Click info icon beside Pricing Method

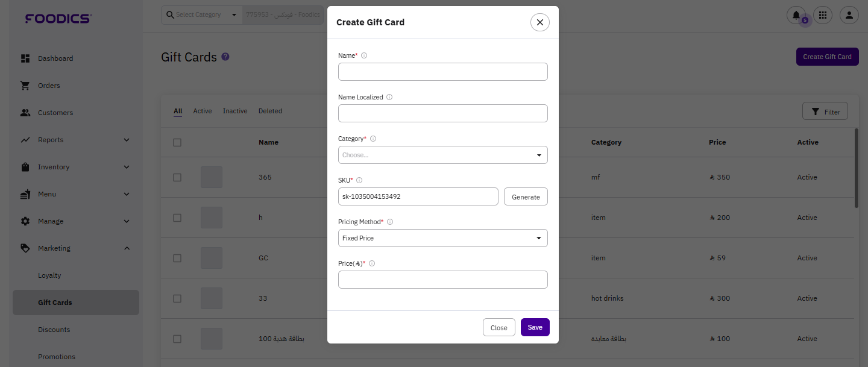[390, 222]
